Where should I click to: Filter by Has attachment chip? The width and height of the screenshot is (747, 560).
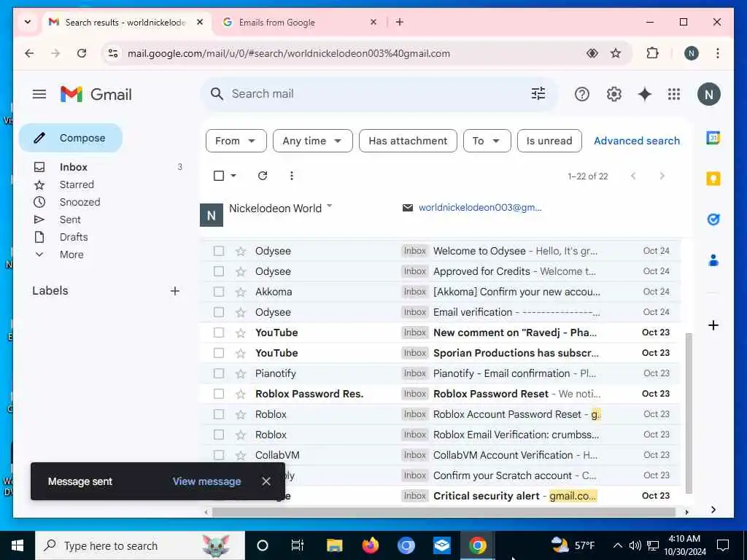click(408, 141)
